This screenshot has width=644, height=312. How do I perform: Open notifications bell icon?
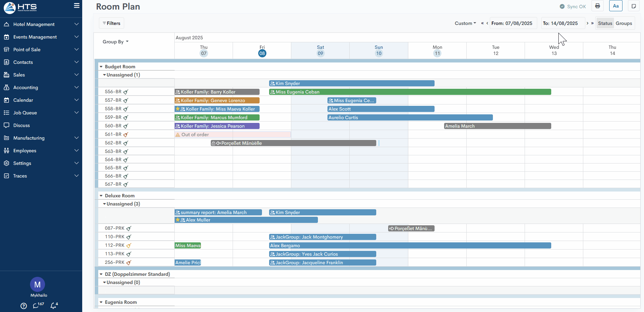pyautogui.click(x=54, y=306)
